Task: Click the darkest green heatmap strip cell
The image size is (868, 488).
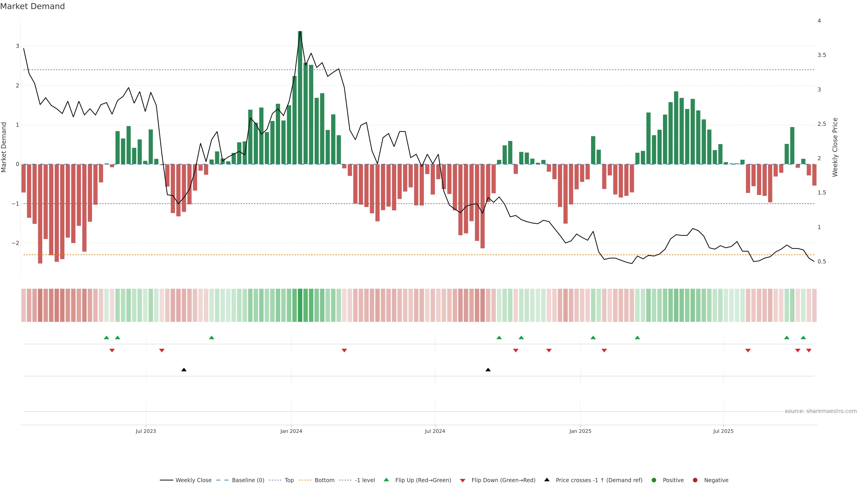Action: click(300, 305)
